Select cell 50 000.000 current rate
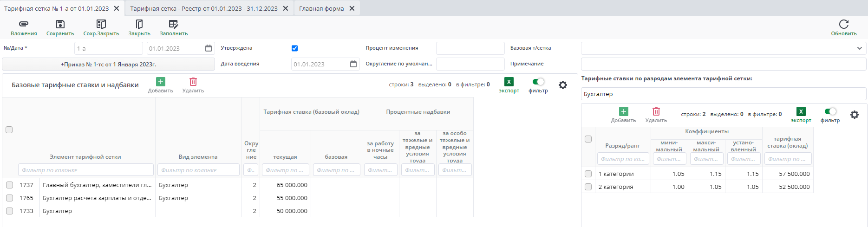The image size is (868, 227). tap(285, 211)
